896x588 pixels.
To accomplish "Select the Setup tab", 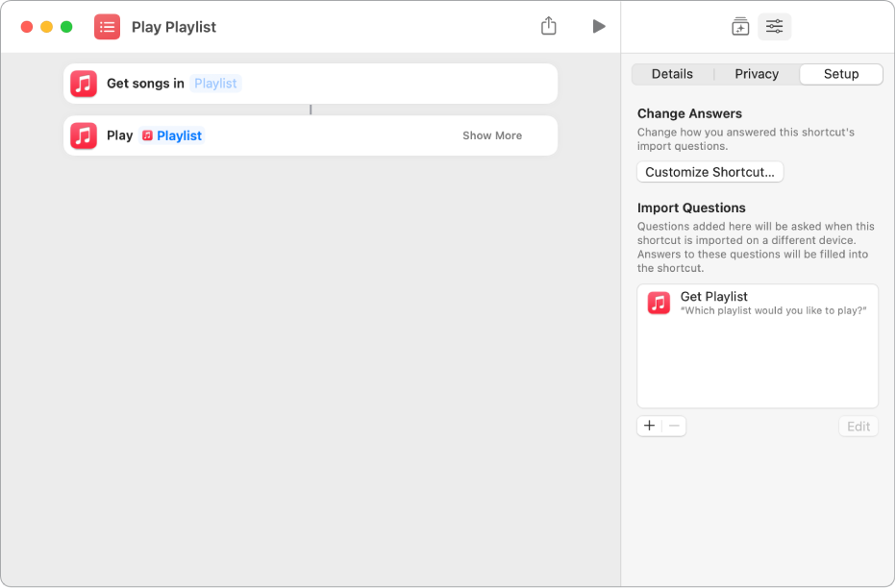I will click(841, 74).
